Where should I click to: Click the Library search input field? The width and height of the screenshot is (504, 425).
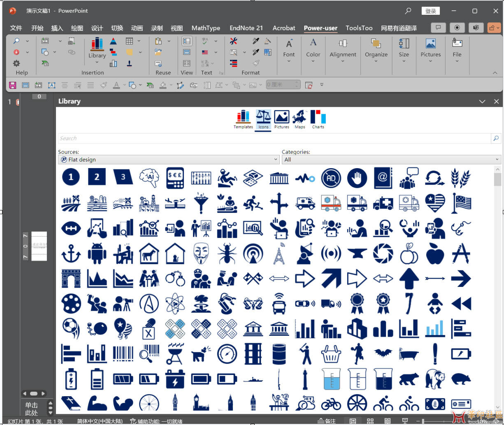pyautogui.click(x=274, y=139)
